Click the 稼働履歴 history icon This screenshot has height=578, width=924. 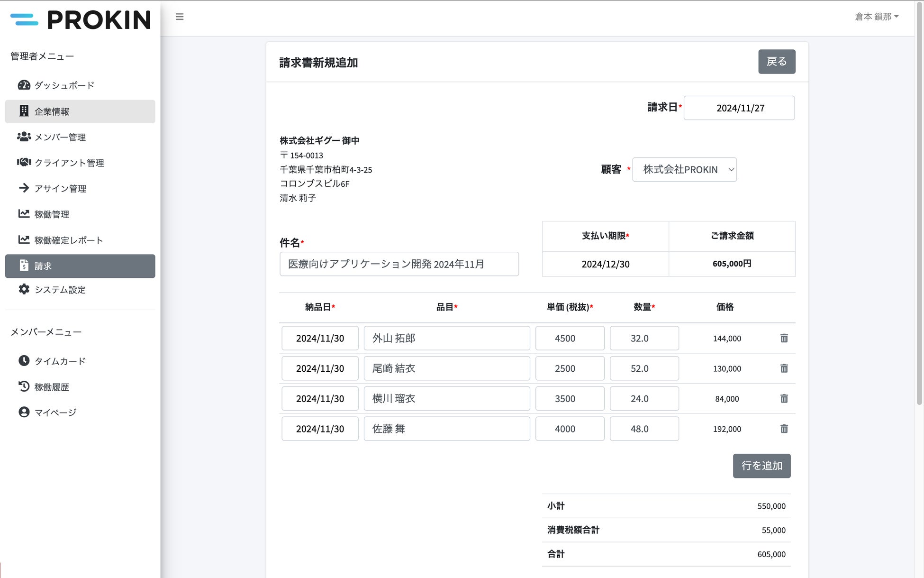(24, 386)
